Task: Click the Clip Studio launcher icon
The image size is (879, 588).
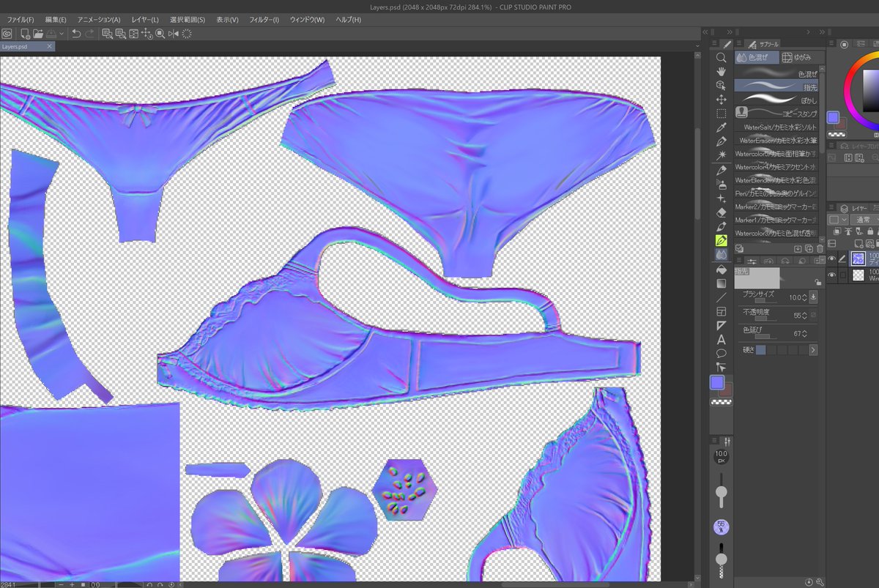Action: click(x=7, y=34)
